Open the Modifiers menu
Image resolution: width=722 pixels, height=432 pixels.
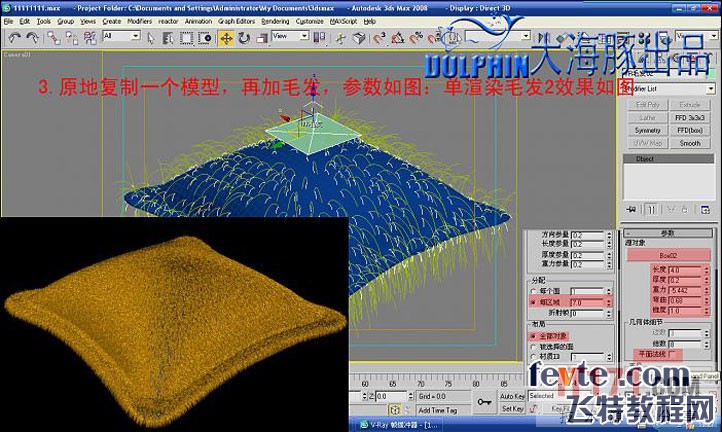140,21
